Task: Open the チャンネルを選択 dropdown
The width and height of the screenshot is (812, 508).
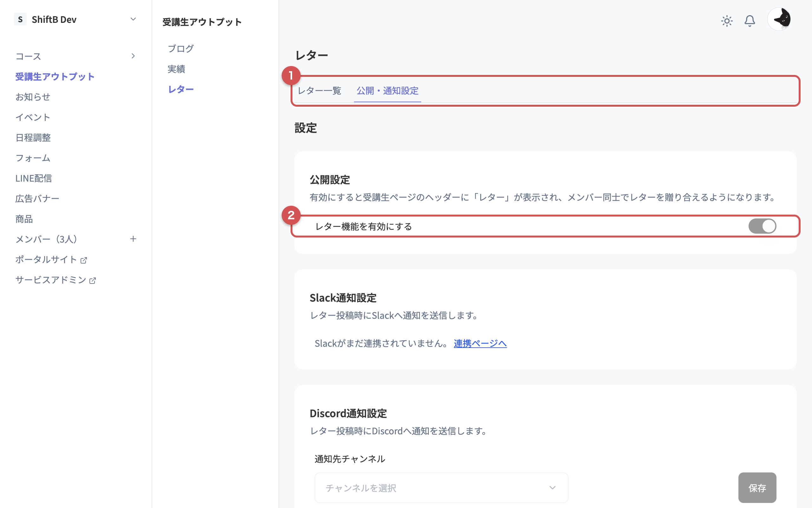Action: (x=441, y=487)
